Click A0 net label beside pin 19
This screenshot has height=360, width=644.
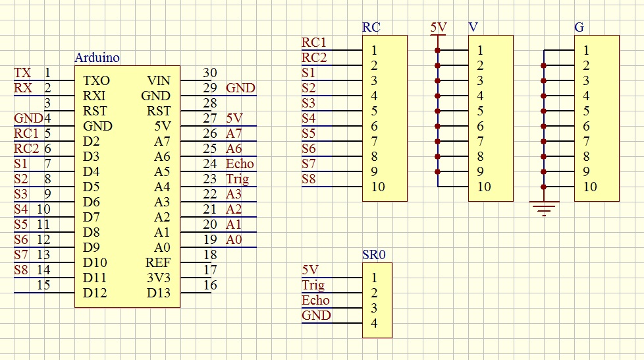[234, 240]
